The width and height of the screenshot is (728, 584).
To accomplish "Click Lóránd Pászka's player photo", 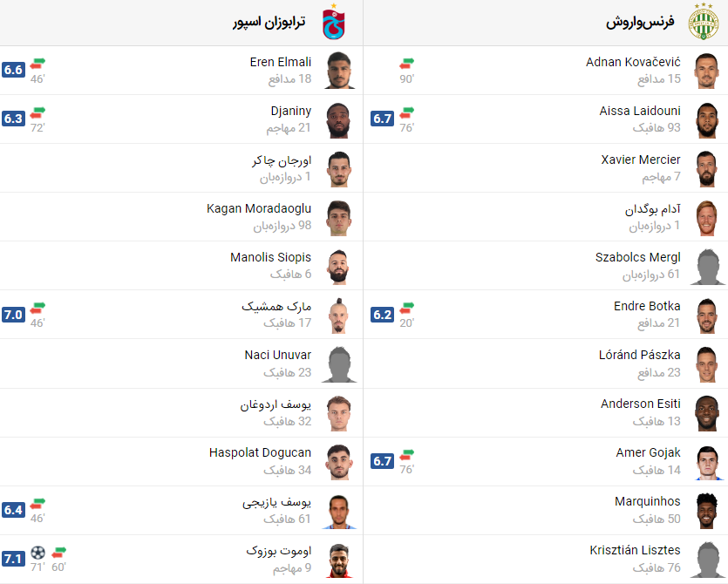I will tap(708, 363).
